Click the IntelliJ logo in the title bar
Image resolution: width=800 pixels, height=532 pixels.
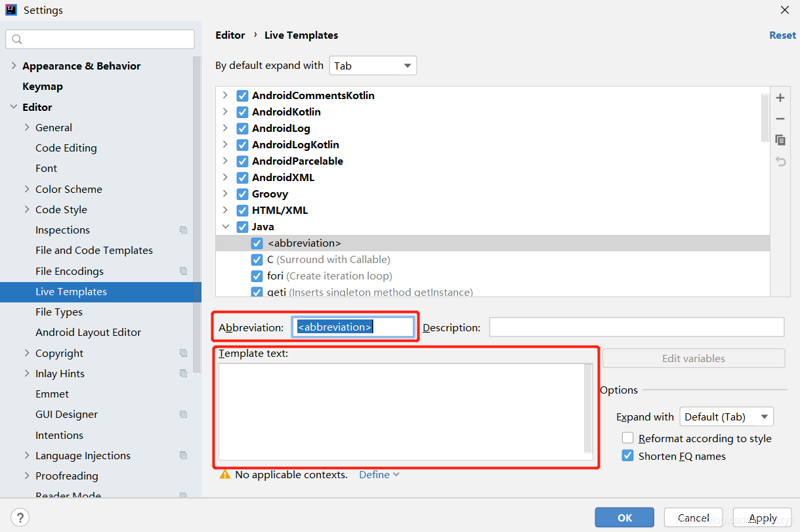tap(11, 10)
